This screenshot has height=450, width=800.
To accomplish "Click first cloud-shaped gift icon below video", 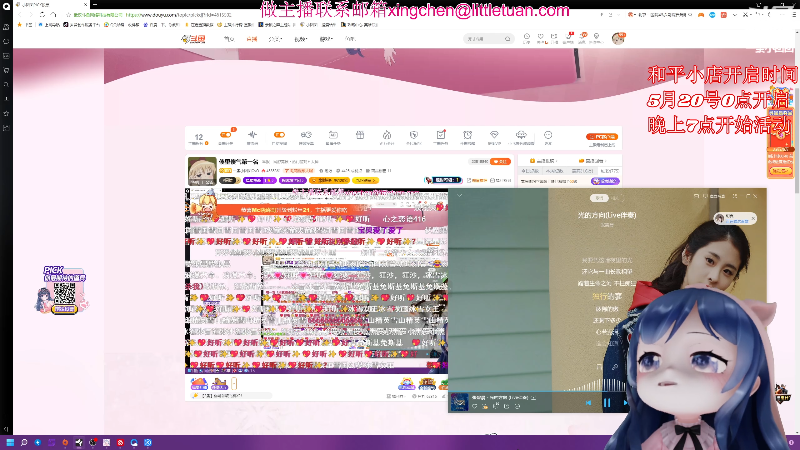I will (x=199, y=383).
